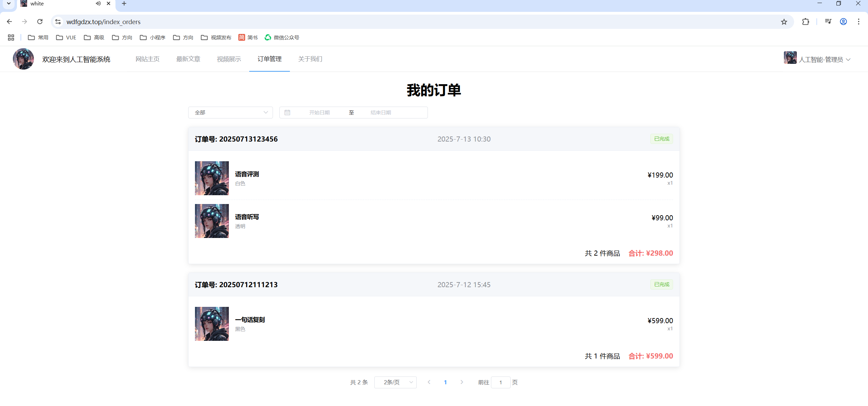Click the 结束日期 date field
The height and width of the screenshot is (406, 868).
coord(381,112)
